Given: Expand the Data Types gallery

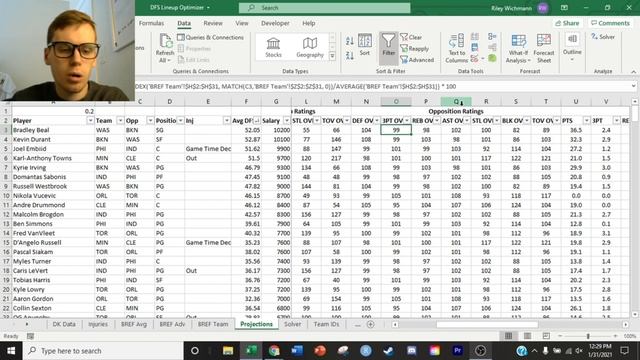Looking at the screenshot, I should [332, 56].
